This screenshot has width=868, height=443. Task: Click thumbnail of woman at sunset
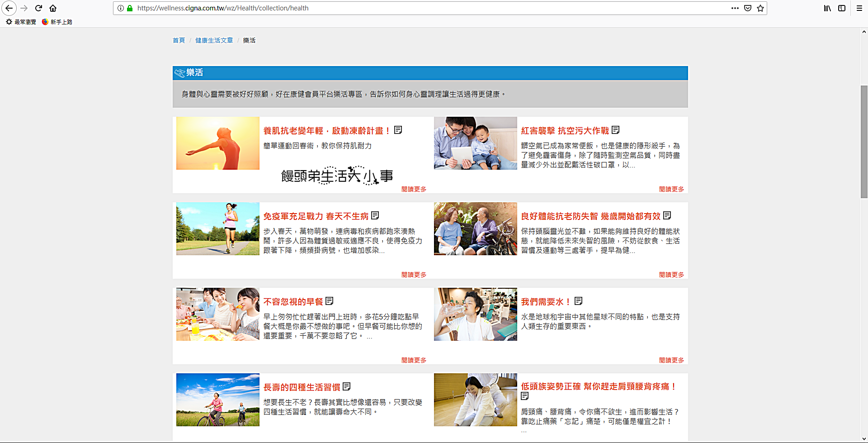(218, 143)
